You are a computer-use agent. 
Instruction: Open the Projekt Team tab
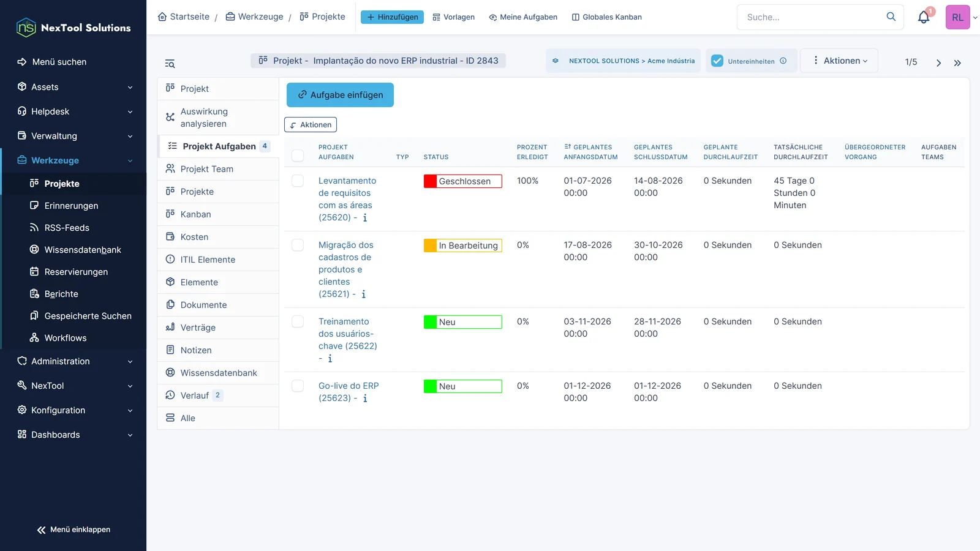click(x=218, y=169)
